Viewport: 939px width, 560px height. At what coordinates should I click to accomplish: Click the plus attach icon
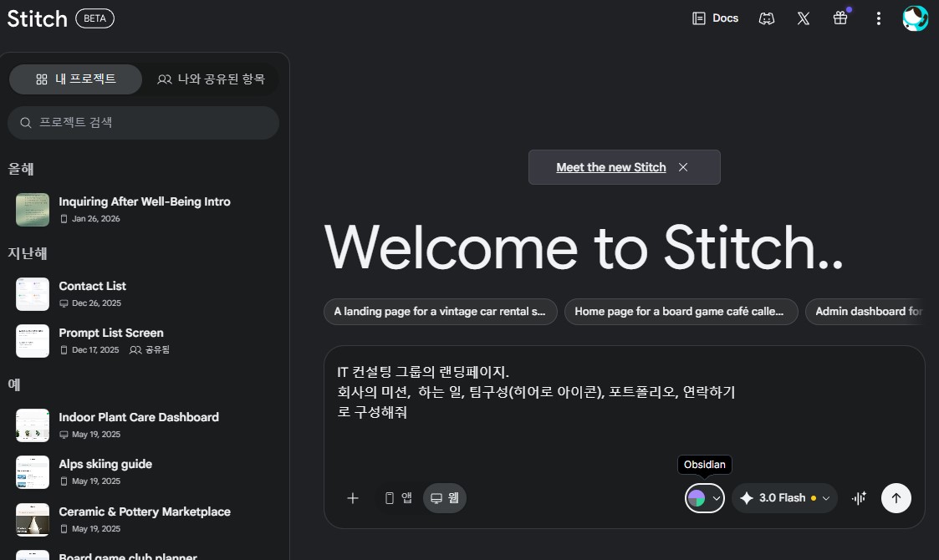click(353, 497)
